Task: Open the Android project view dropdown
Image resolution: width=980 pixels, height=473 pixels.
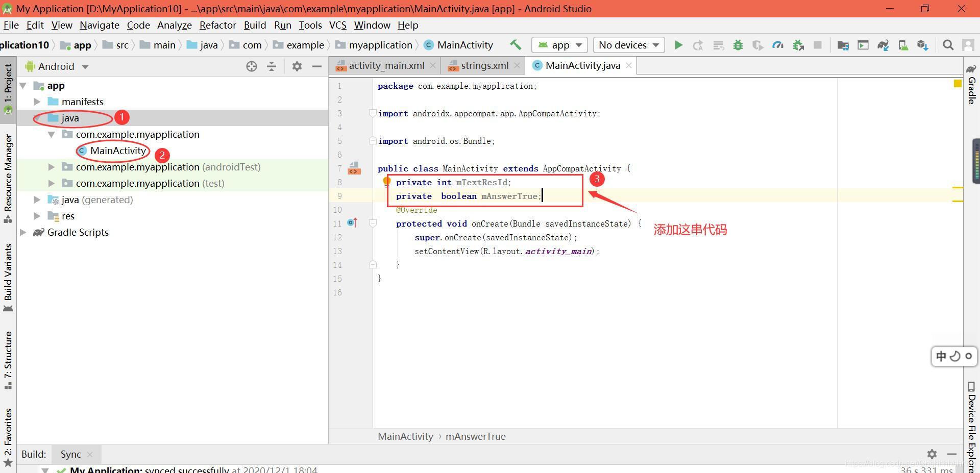Action: tap(57, 66)
